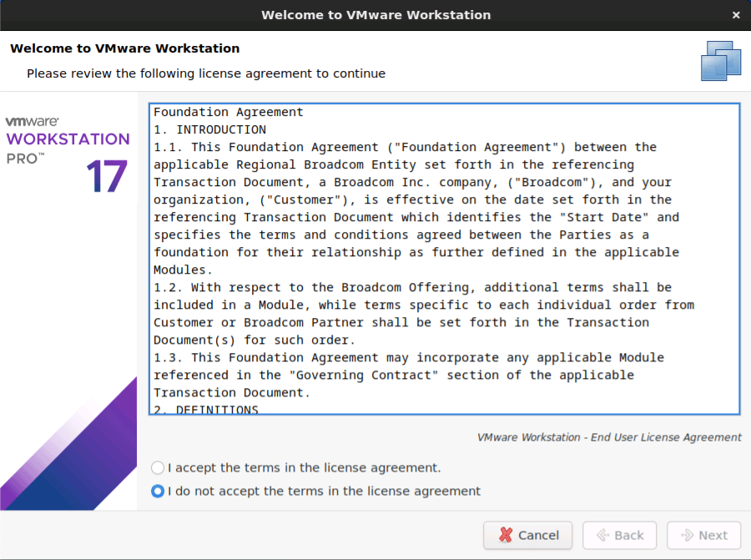
Task: Select the I do not accept radio button
Action: [x=158, y=492]
